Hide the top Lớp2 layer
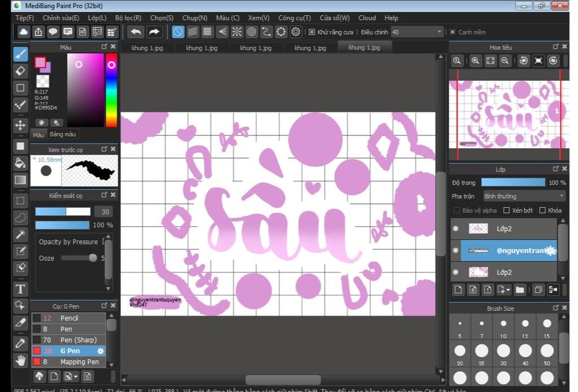Image resolution: width=578 pixels, height=392 pixels. (456, 229)
